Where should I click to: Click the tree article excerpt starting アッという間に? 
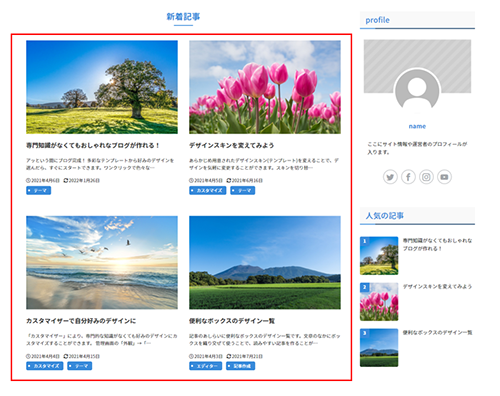pos(100,164)
